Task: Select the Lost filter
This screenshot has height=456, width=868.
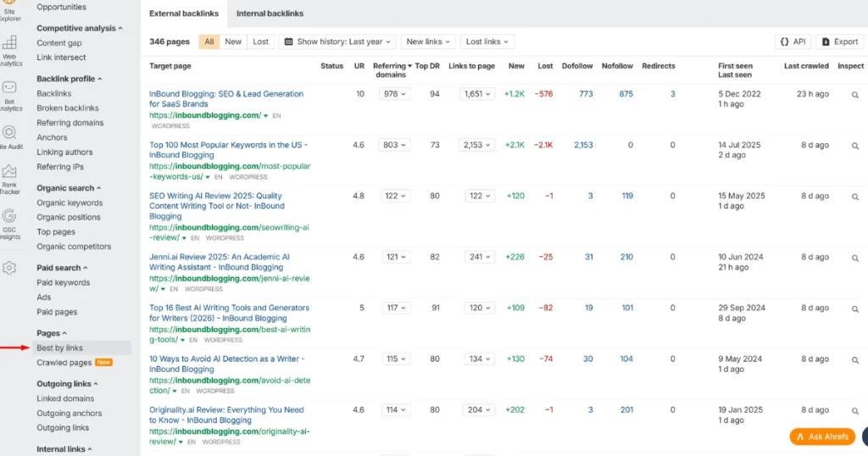Action: (261, 42)
